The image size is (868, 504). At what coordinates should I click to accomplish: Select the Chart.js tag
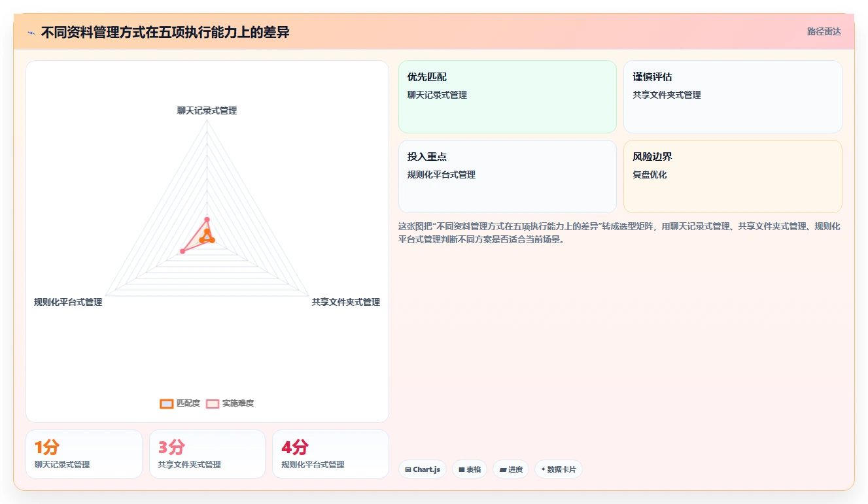pyautogui.click(x=423, y=469)
